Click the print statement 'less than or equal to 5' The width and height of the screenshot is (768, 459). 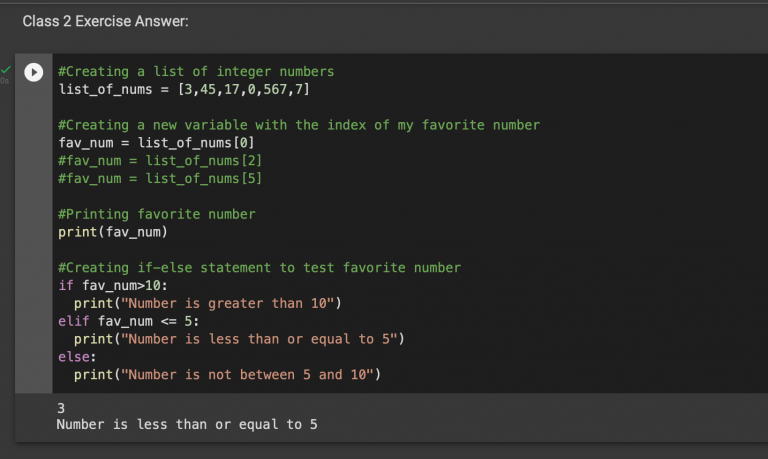tap(238, 339)
